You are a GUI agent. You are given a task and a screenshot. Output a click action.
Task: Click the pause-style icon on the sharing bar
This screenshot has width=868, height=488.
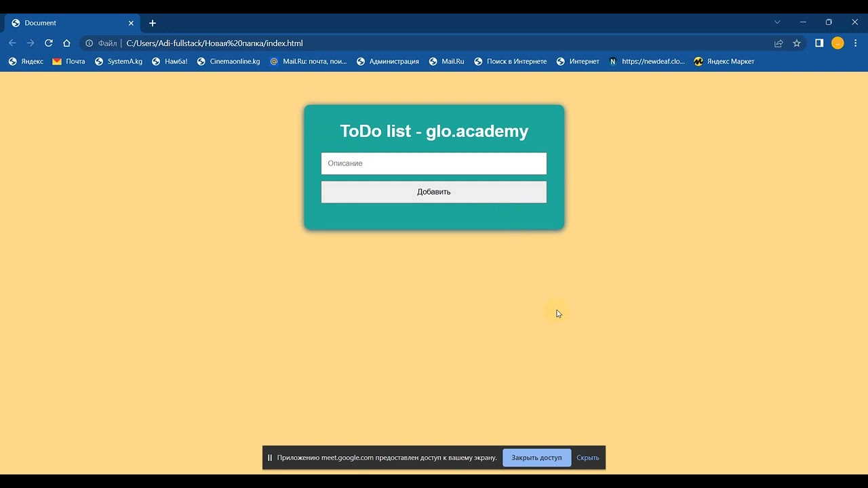coord(269,457)
